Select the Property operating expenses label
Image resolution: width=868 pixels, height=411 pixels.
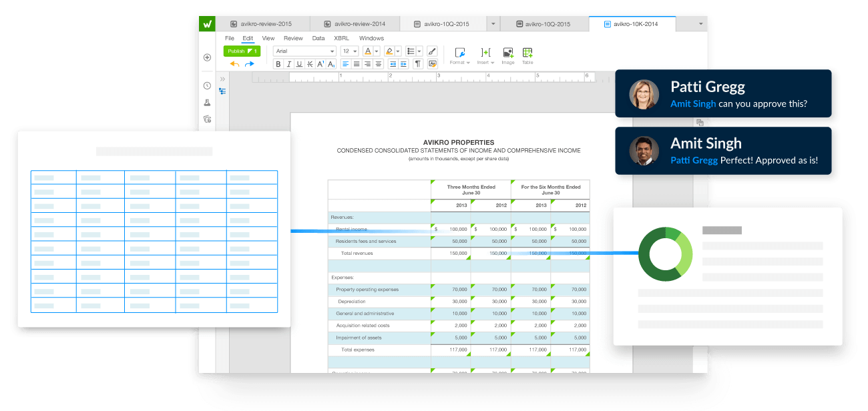[367, 290]
